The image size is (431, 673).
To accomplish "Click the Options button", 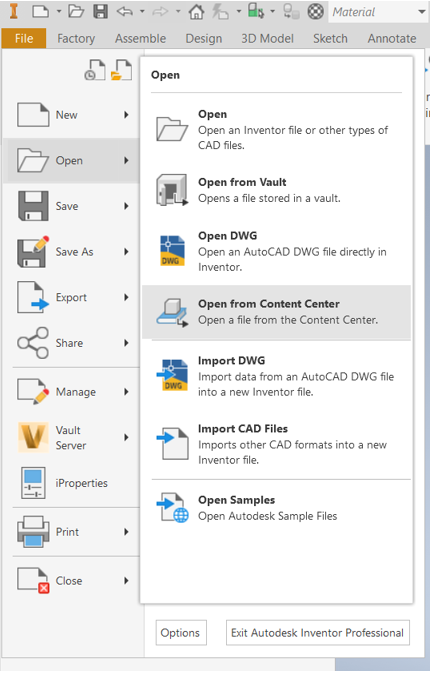I will tap(181, 633).
